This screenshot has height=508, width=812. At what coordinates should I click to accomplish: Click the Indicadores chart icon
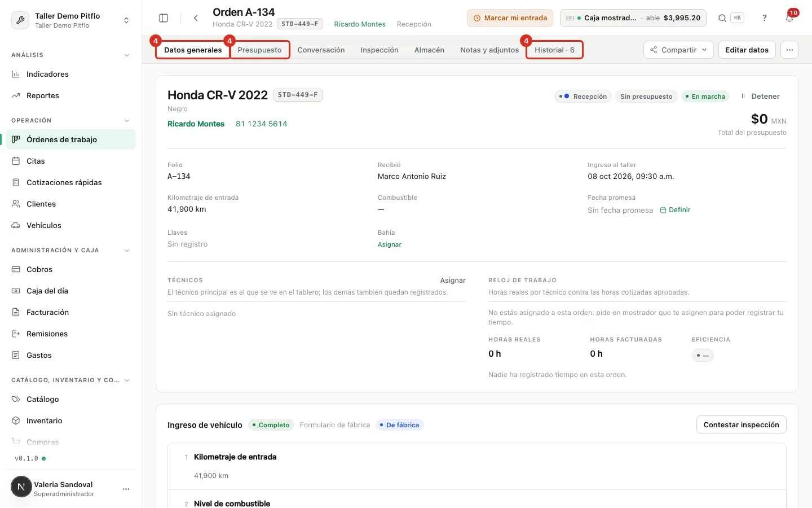[x=16, y=74]
